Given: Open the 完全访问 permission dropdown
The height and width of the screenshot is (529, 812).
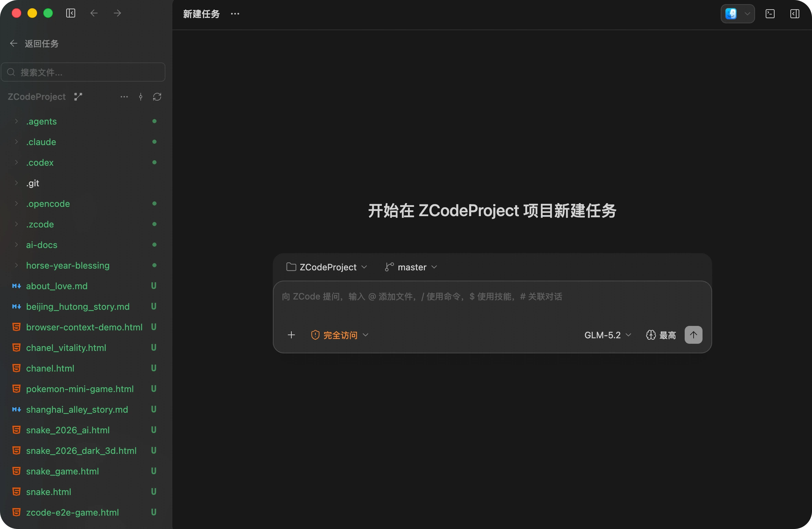Looking at the screenshot, I should [340, 335].
